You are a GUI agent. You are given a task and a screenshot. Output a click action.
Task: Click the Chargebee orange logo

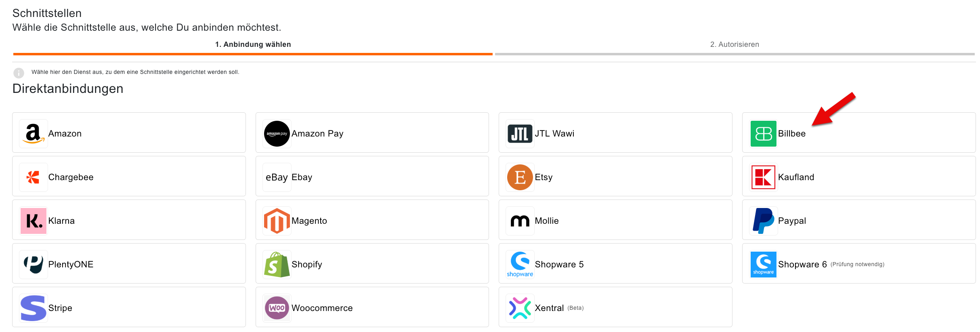click(x=33, y=177)
